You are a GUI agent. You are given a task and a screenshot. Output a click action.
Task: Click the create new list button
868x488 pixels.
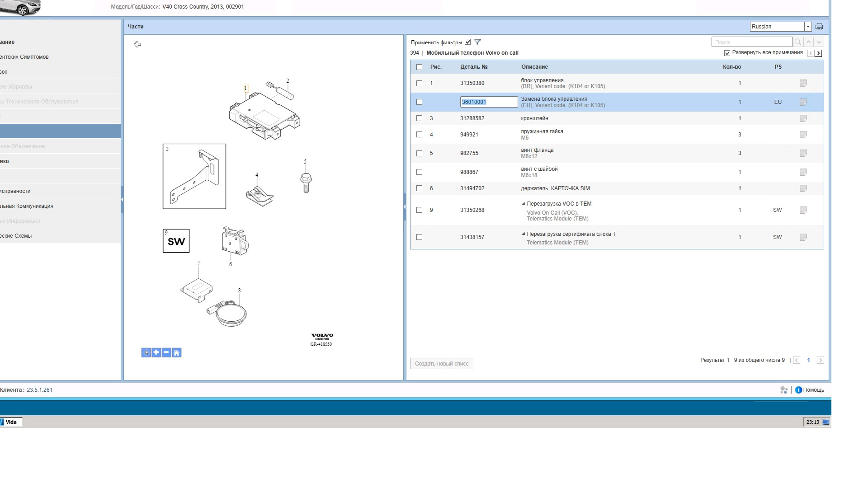[441, 364]
